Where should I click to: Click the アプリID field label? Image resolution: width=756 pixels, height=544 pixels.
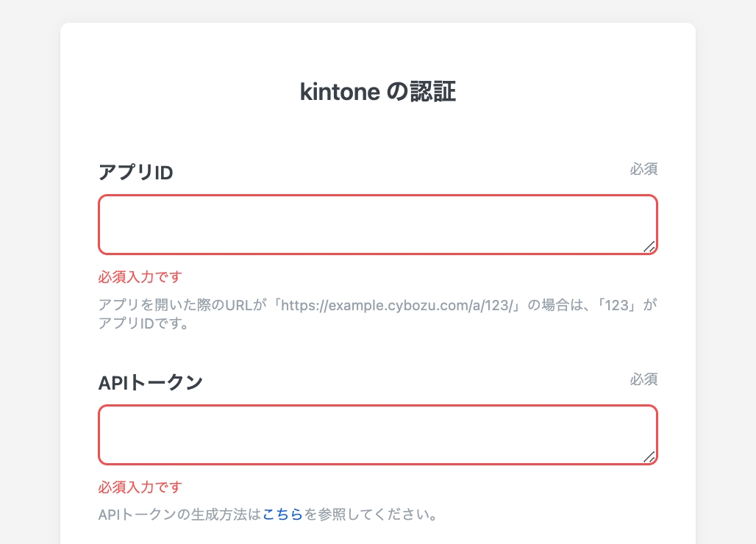click(136, 173)
